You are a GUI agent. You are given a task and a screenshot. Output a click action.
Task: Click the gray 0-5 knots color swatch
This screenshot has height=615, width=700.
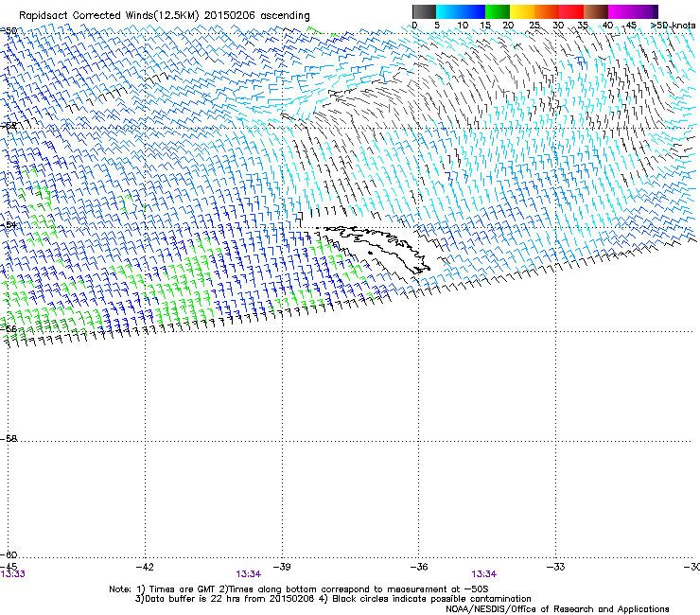point(424,11)
